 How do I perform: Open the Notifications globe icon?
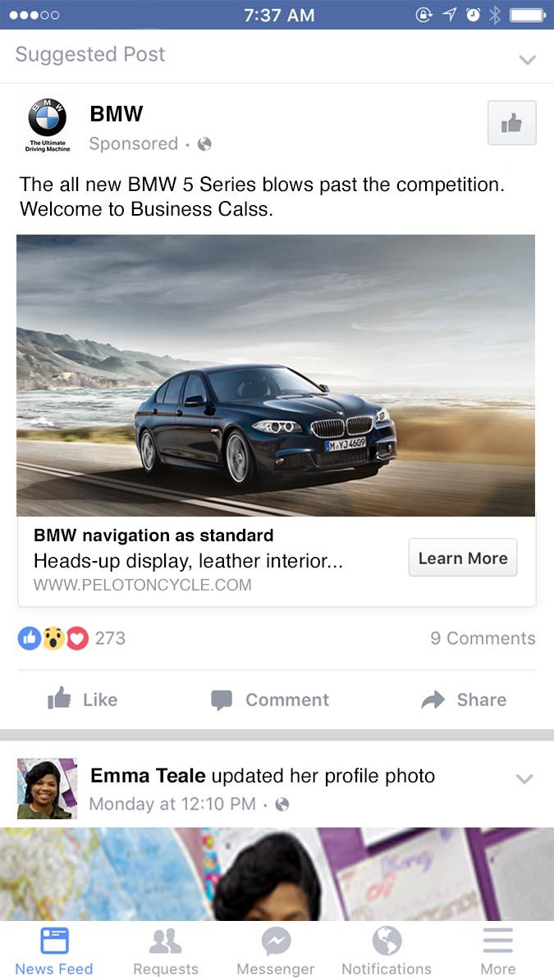(x=387, y=941)
